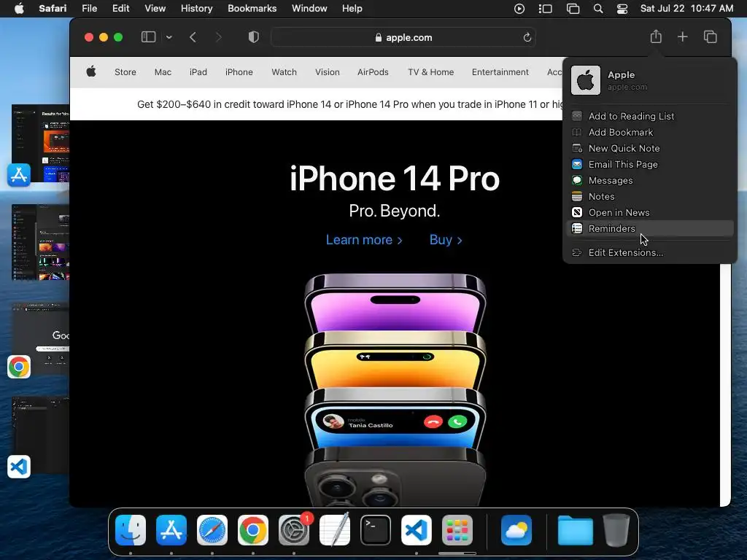Open the Window menu

click(309, 9)
